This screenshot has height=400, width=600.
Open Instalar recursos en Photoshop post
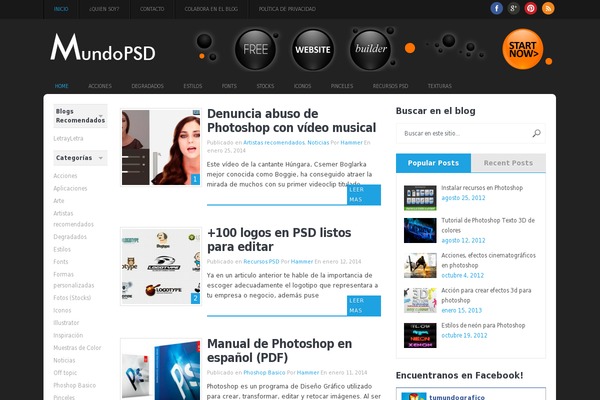[482, 188]
